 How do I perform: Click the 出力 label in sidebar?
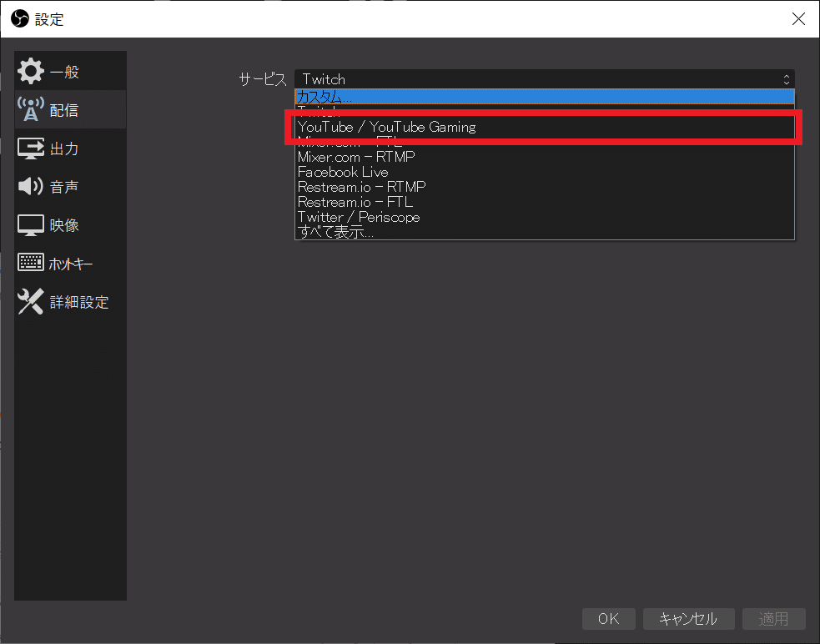click(64, 149)
